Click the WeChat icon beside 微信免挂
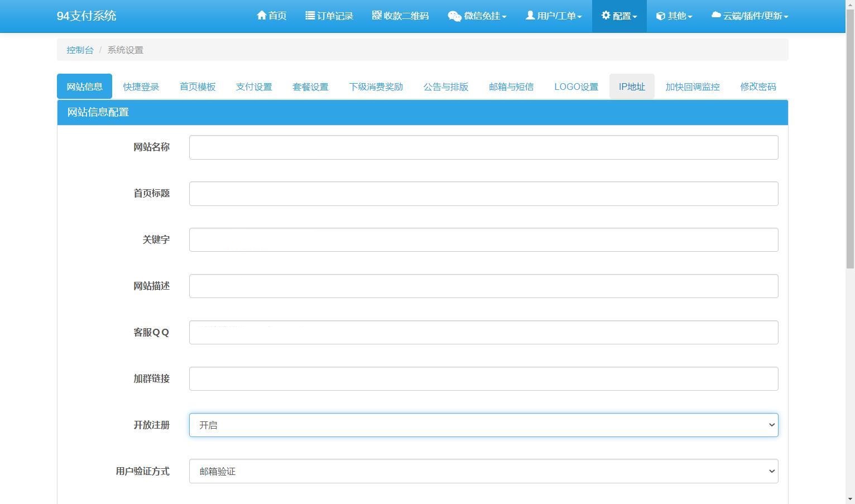This screenshot has width=855, height=504. coord(454,16)
